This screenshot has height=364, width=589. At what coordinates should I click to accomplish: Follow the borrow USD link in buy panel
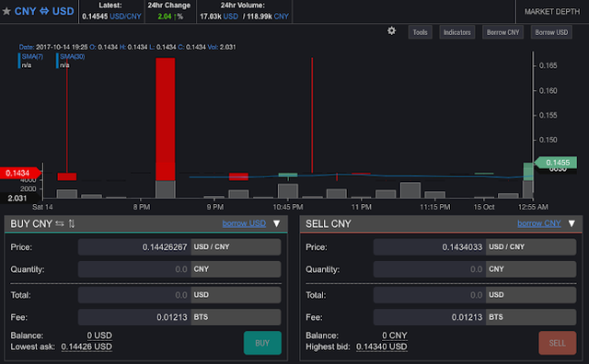pyautogui.click(x=244, y=223)
